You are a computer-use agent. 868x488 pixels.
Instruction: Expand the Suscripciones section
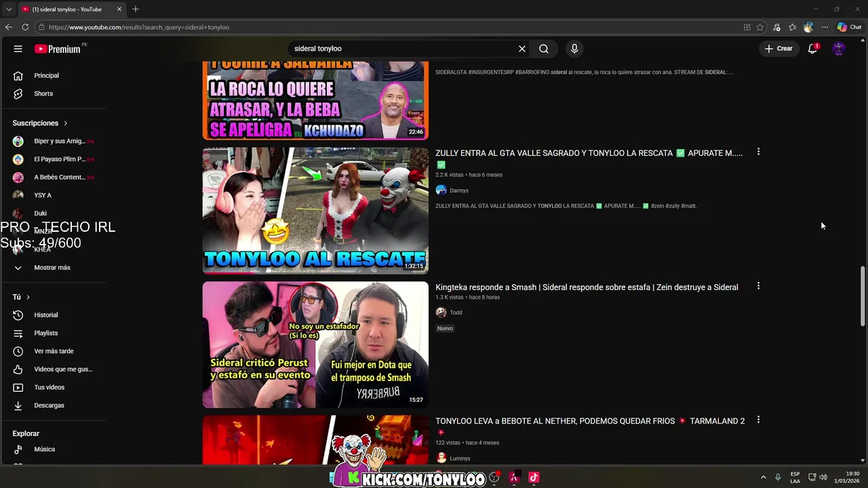point(41,123)
